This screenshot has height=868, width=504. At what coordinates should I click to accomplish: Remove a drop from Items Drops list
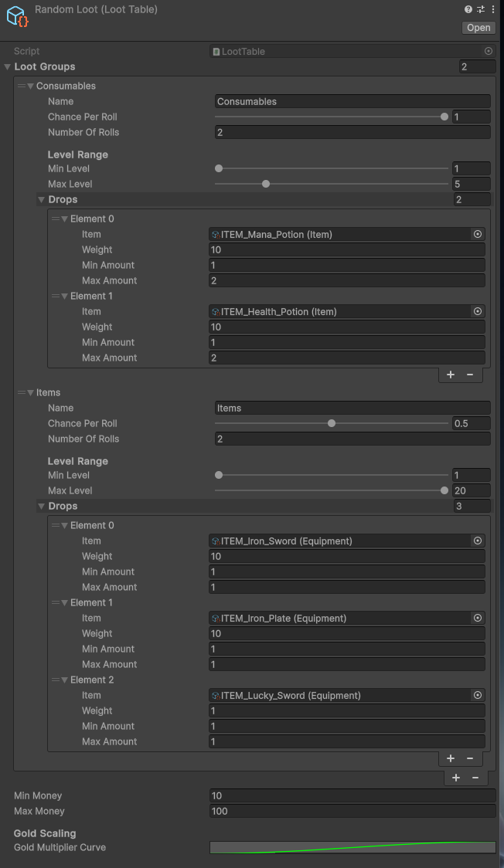coord(470,758)
